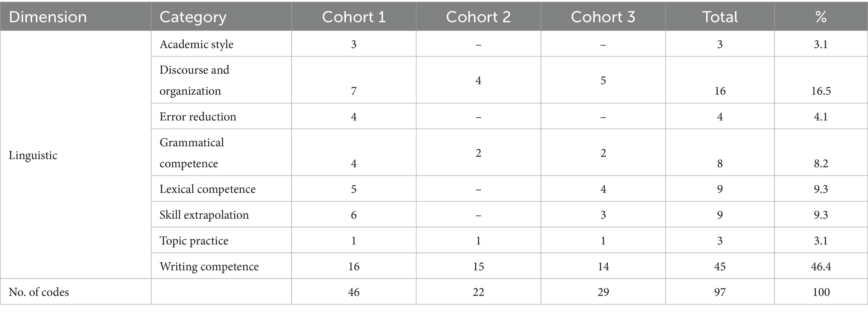Select the 16.5 percentage cell

tap(821, 91)
